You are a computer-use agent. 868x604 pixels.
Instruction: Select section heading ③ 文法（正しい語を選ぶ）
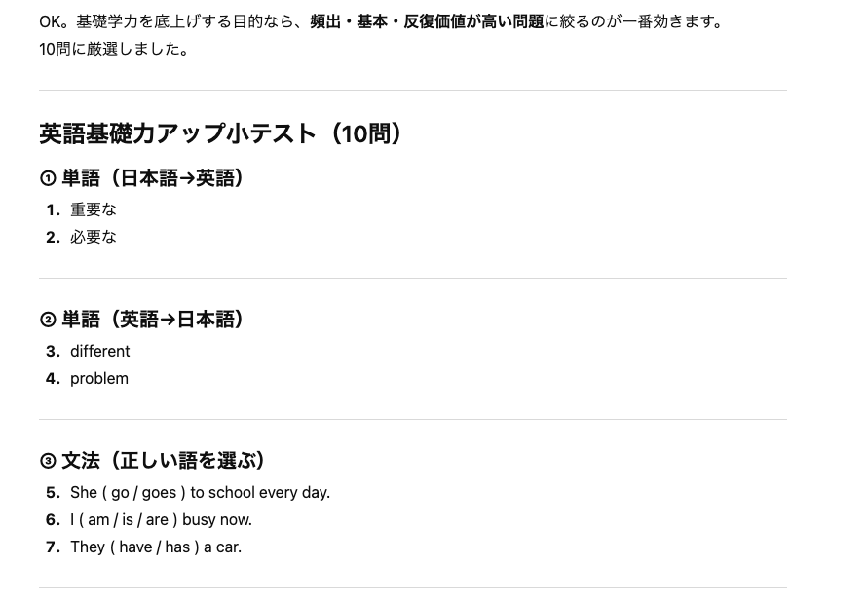pos(153,461)
